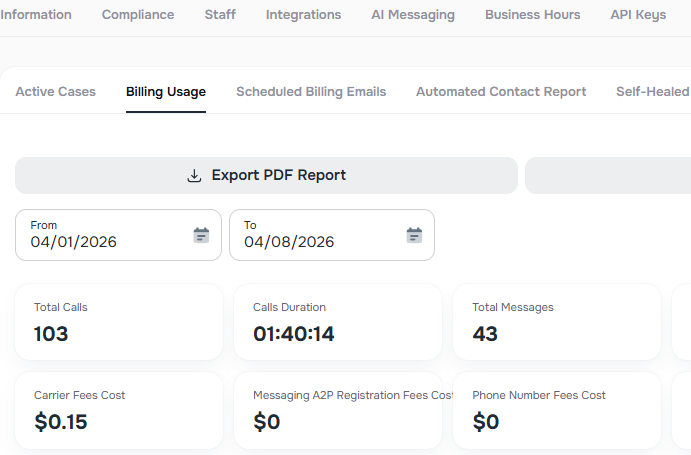Click the Calls Duration stat card
This screenshot has width=691, height=455.
[x=338, y=321]
